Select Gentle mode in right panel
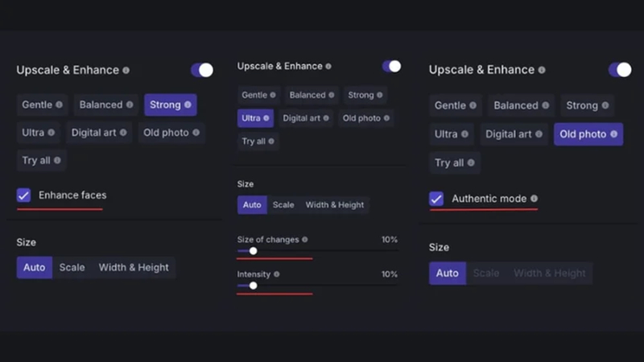This screenshot has height=362, width=644. 456,105
